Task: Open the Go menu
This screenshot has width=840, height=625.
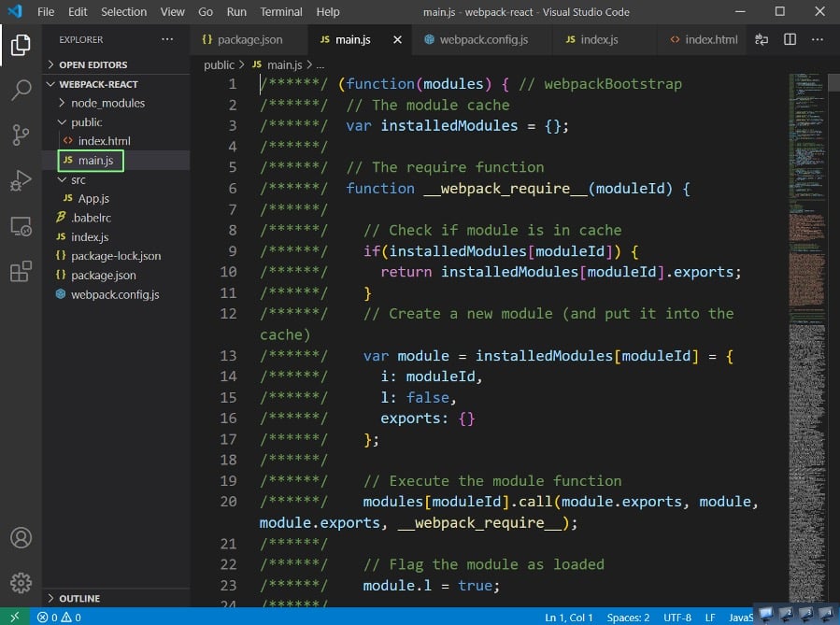Action: click(x=206, y=12)
